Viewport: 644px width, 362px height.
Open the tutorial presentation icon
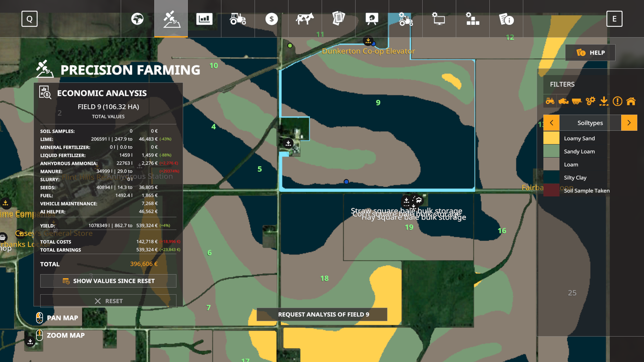372,19
